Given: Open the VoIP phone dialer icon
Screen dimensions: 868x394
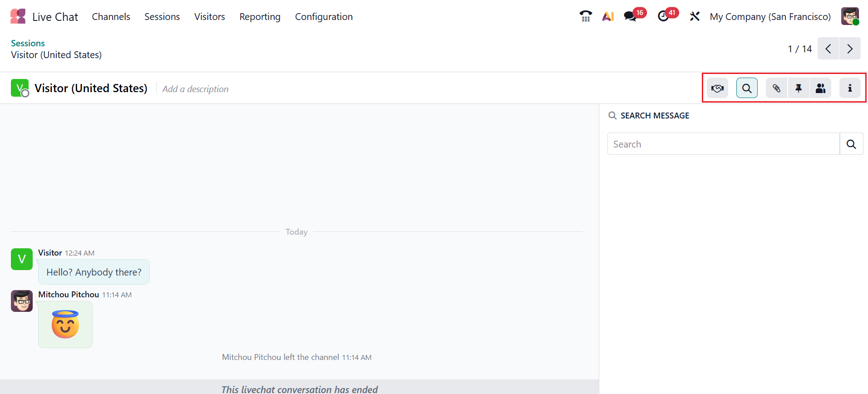Looking at the screenshot, I should click(x=586, y=16).
